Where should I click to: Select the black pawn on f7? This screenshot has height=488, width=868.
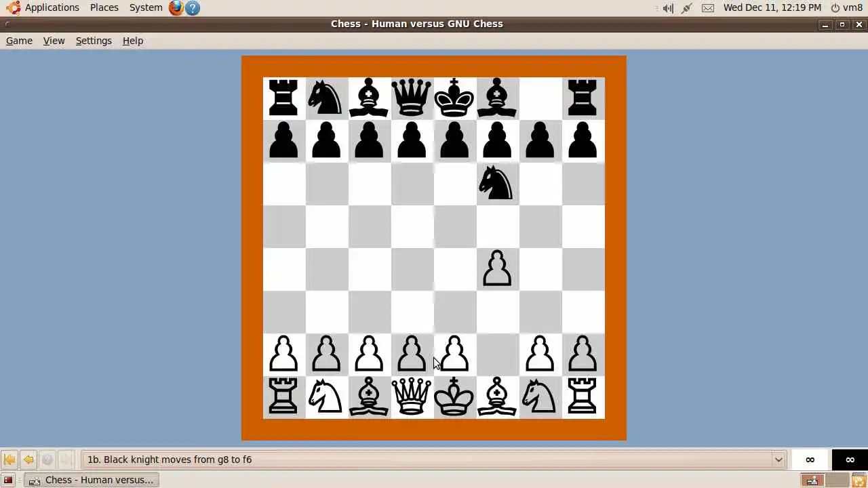tap(497, 141)
